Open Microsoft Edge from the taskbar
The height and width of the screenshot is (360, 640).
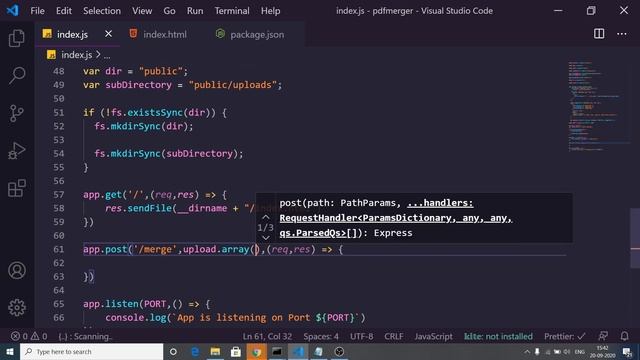click(195, 351)
